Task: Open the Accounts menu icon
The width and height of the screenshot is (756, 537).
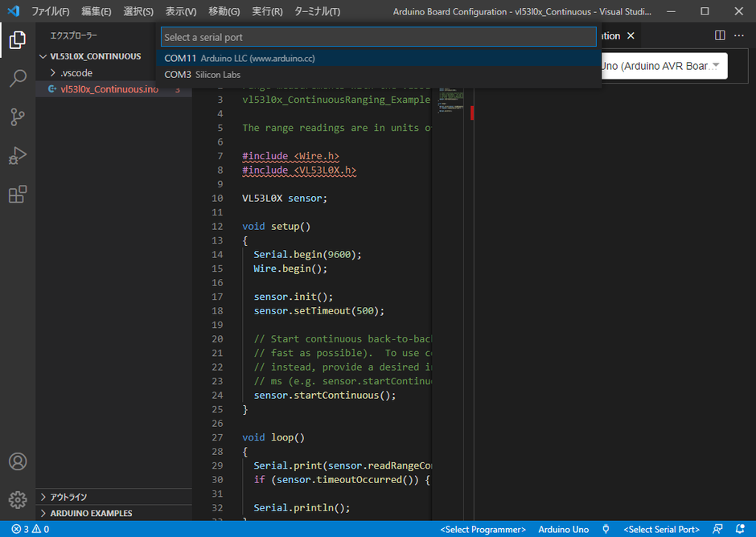Action: click(x=18, y=461)
